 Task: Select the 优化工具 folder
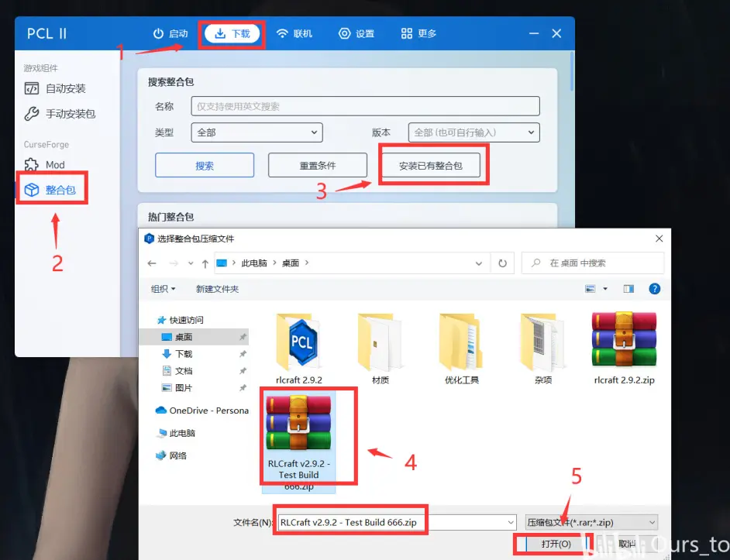[461, 349]
